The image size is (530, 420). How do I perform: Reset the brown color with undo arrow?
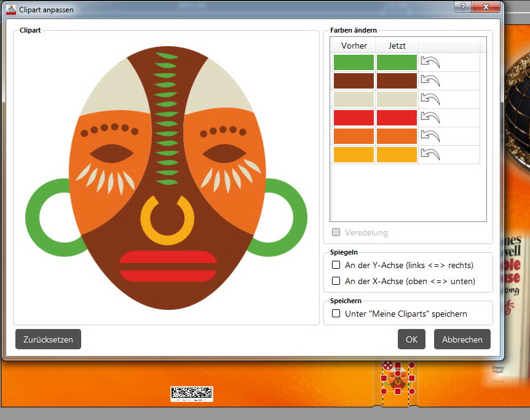pyautogui.click(x=430, y=81)
